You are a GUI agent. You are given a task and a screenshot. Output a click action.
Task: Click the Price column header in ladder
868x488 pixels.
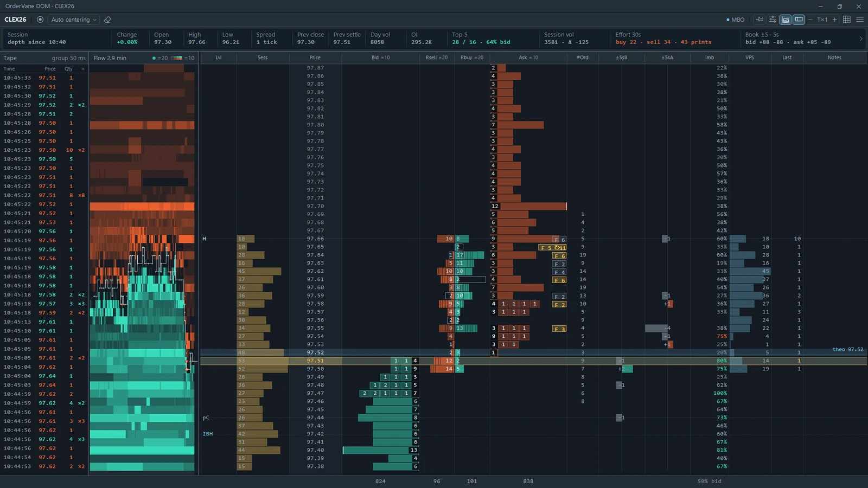click(x=315, y=57)
